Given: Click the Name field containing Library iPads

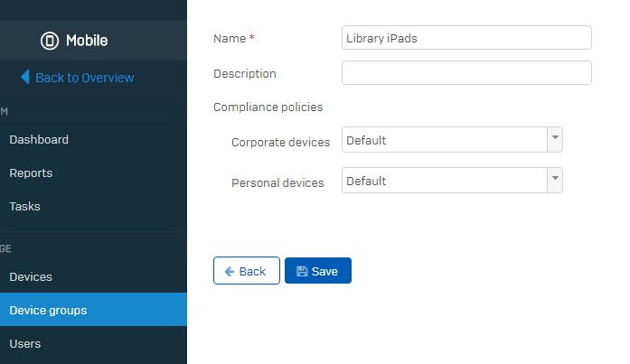Looking at the screenshot, I should pyautogui.click(x=466, y=38).
